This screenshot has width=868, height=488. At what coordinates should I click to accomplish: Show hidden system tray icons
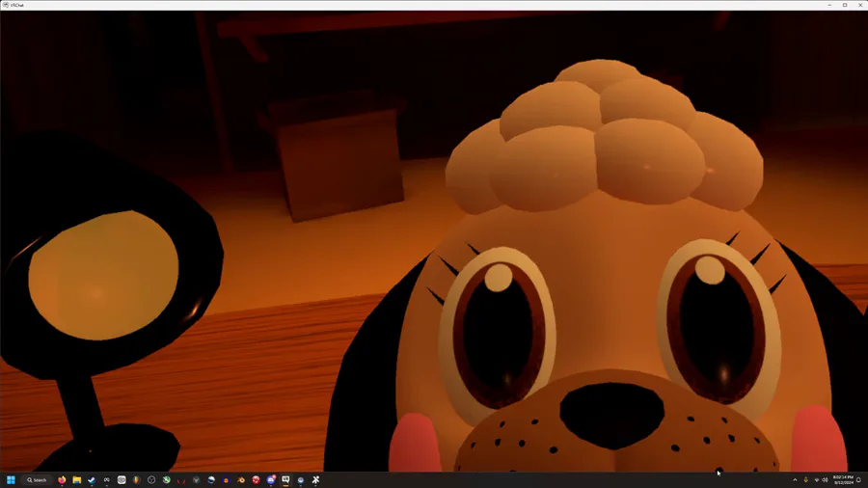[x=795, y=479]
